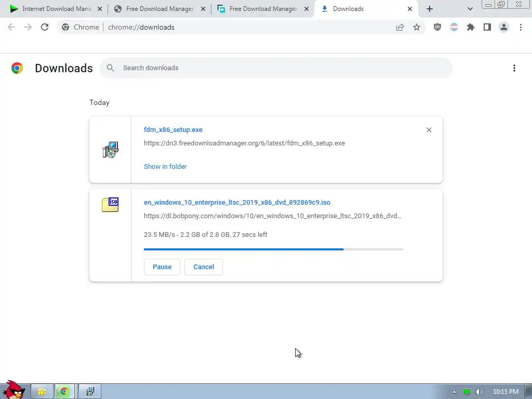Viewport: 532px width, 399px height.
Task: Click Show in folder link
Action: tap(165, 167)
